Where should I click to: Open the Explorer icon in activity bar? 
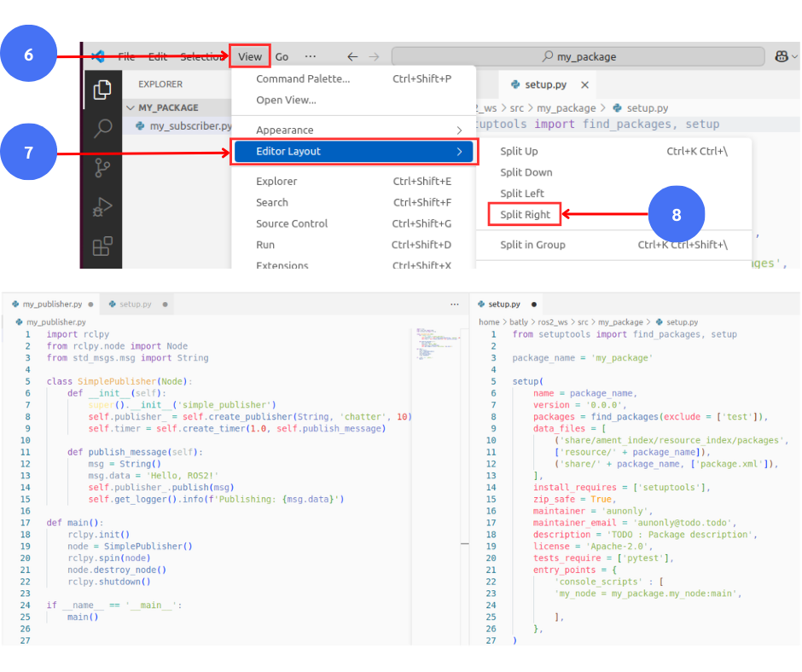point(102,89)
